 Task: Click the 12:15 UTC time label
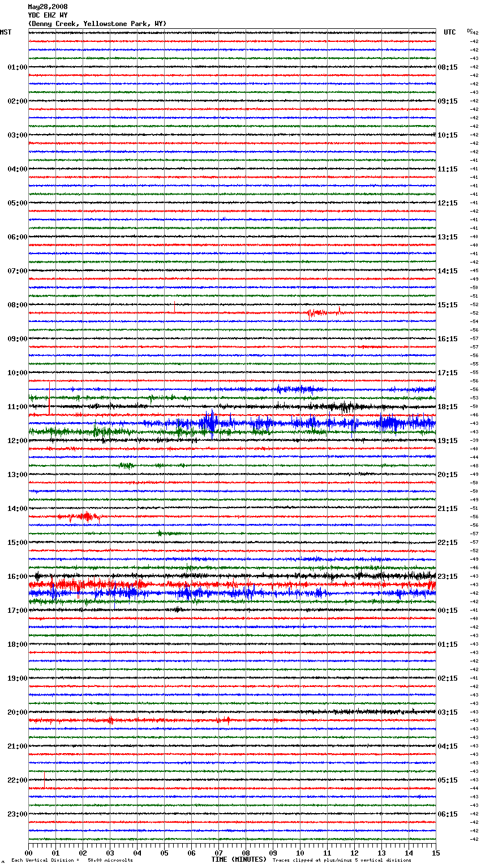point(448,203)
